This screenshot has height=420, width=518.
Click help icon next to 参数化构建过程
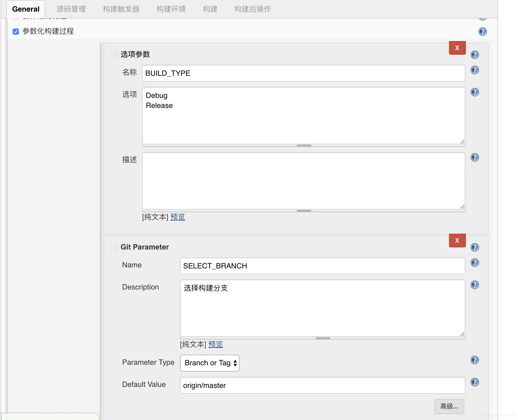tap(482, 32)
